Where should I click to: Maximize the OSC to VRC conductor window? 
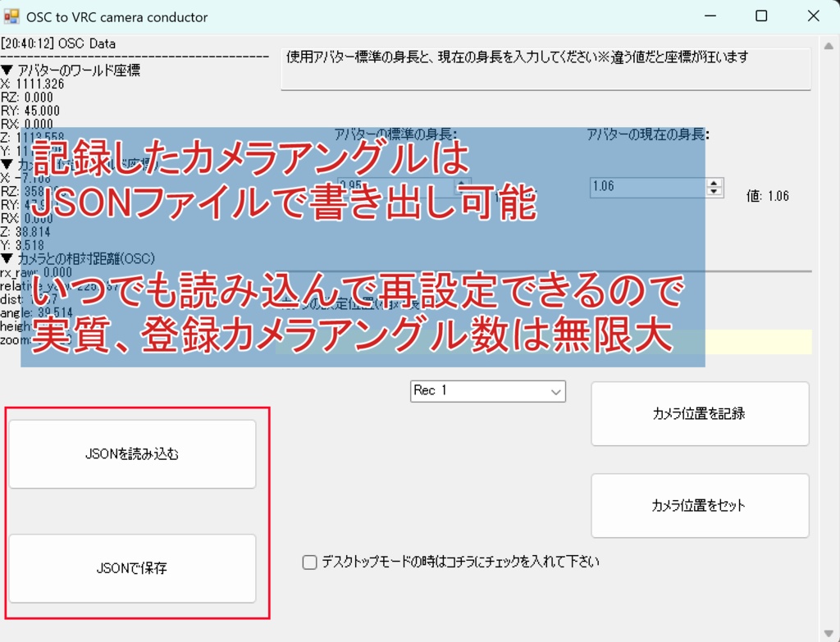tap(761, 16)
